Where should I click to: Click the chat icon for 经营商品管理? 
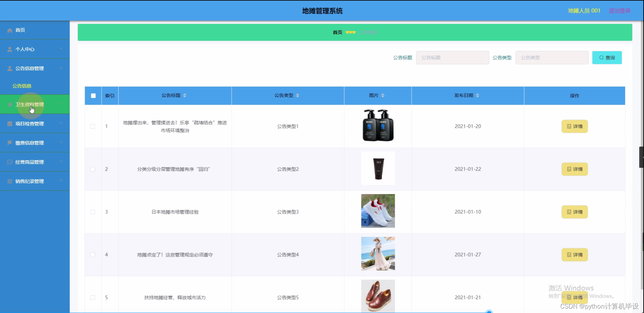(x=10, y=162)
